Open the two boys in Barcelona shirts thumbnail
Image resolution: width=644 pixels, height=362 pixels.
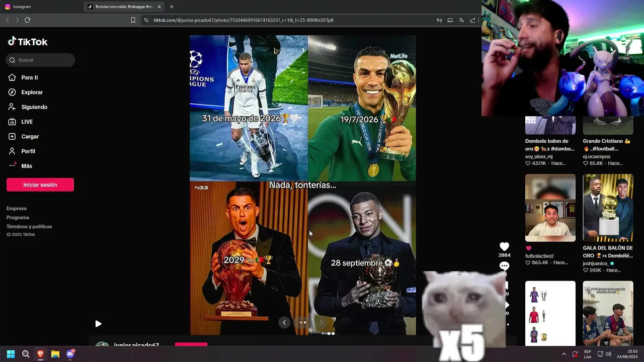pos(608,313)
